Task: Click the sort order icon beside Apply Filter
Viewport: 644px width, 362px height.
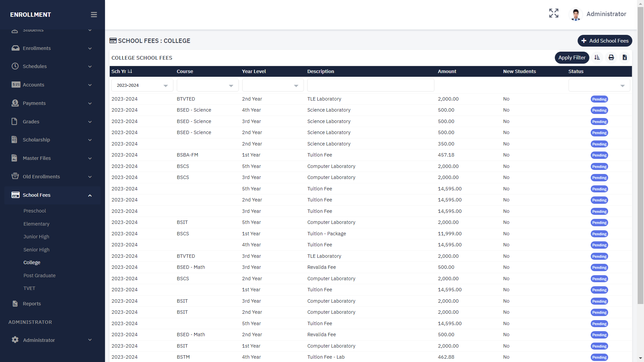Action: pyautogui.click(x=597, y=58)
